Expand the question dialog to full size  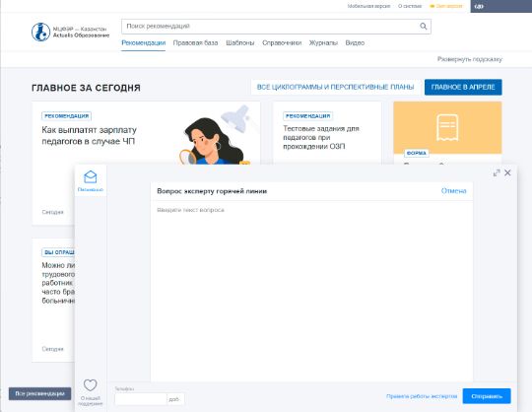tap(497, 172)
